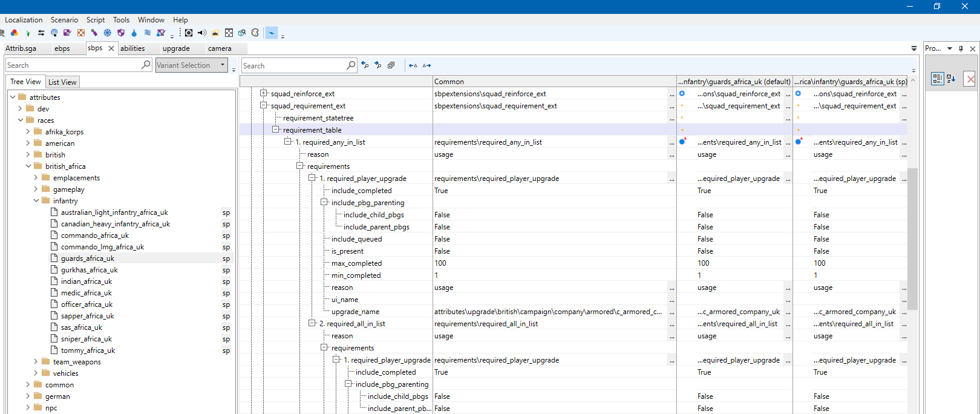Expand the team_weapons folder
980x414 pixels.
tap(36, 362)
